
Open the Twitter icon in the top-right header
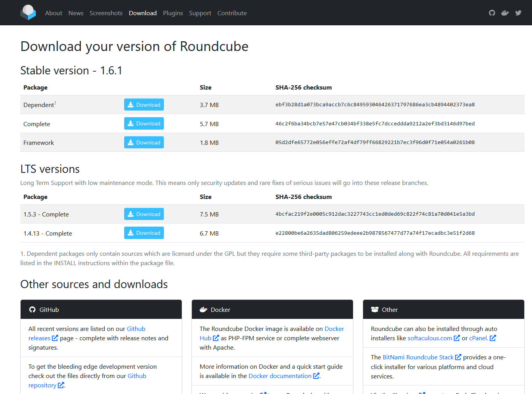coord(518,13)
